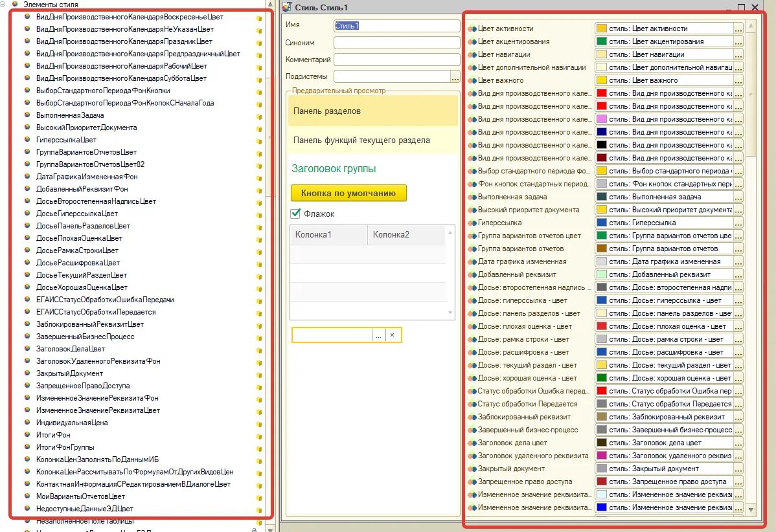The height and width of the screenshot is (532, 776).
Task: Click the yellow marker at the end of the ЗаголовокДелаЦвет row
Action: tap(259, 351)
